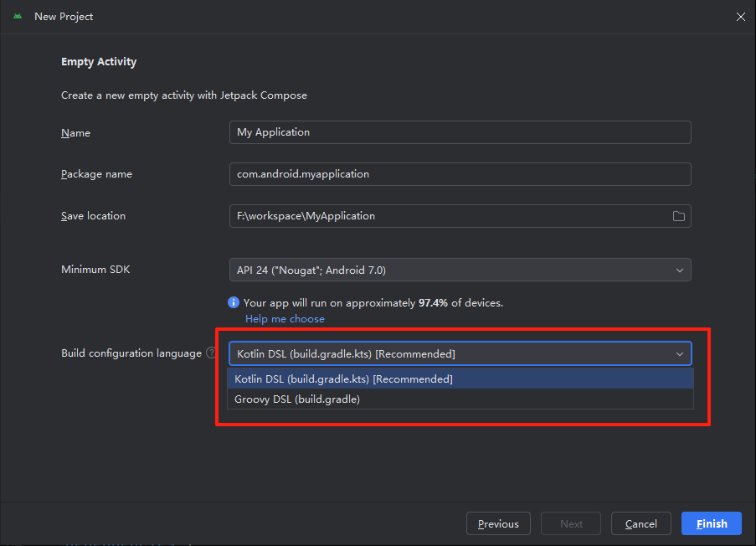Click the Minimum SDK label
The width and height of the screenshot is (756, 546).
click(95, 269)
